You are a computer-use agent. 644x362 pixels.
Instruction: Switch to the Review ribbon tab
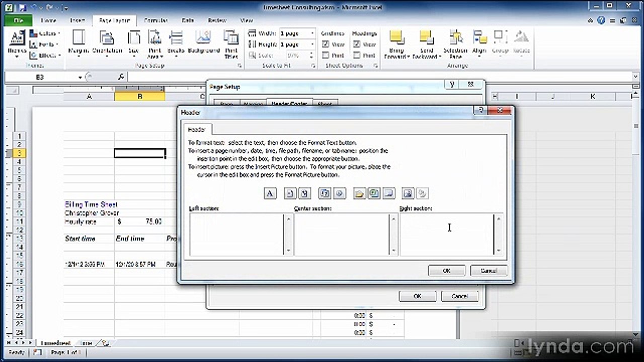pyautogui.click(x=217, y=21)
